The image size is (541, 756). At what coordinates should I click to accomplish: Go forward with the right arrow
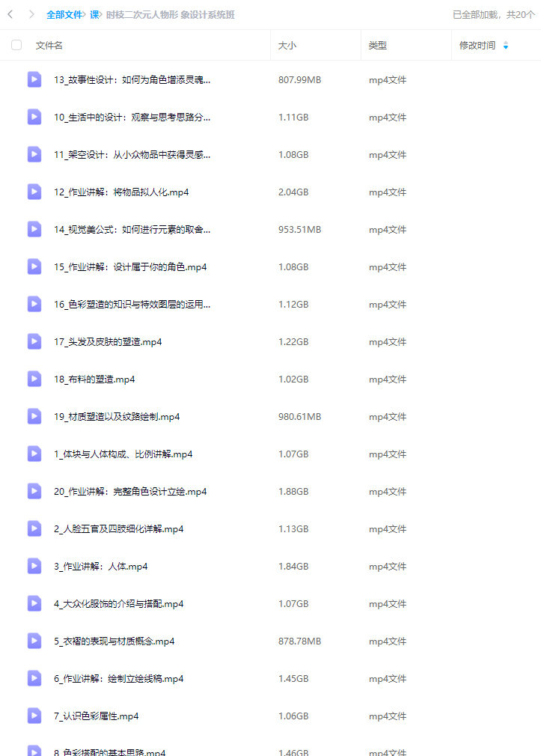(x=31, y=14)
